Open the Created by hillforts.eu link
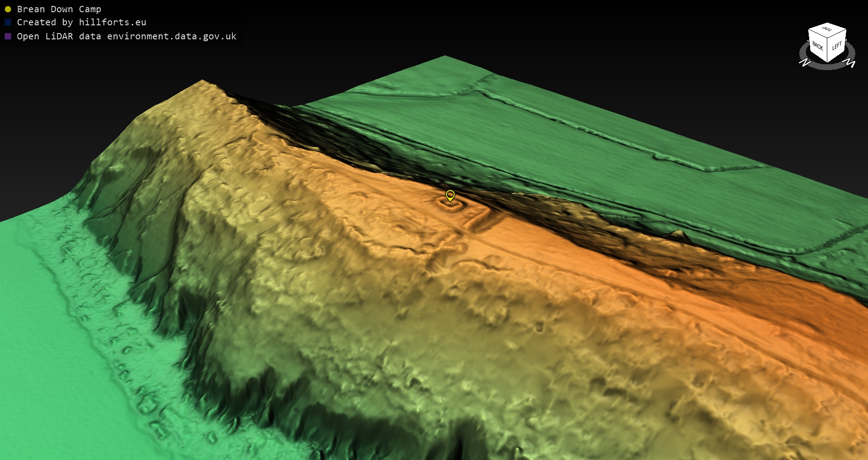 81,22
